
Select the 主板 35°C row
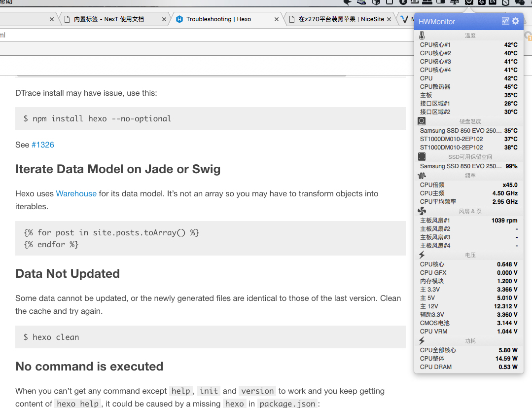pyautogui.click(x=468, y=95)
